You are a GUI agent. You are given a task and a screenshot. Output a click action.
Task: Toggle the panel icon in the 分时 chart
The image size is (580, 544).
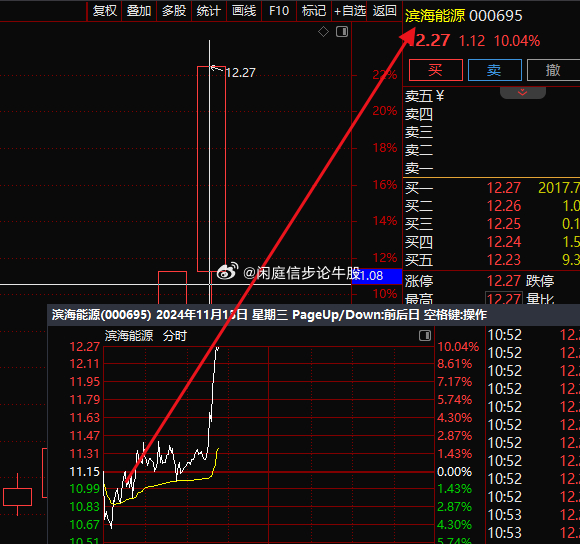coord(425,336)
